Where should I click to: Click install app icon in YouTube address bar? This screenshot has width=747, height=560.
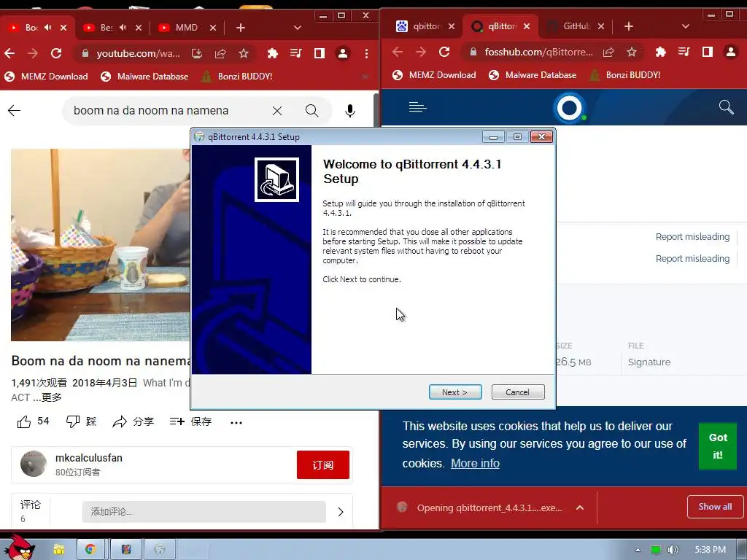[197, 53]
